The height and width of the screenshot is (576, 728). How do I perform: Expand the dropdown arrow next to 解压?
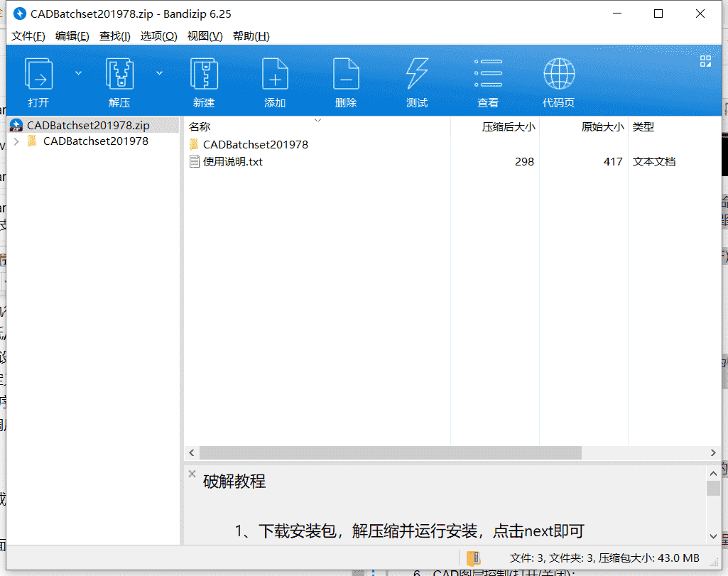point(159,73)
